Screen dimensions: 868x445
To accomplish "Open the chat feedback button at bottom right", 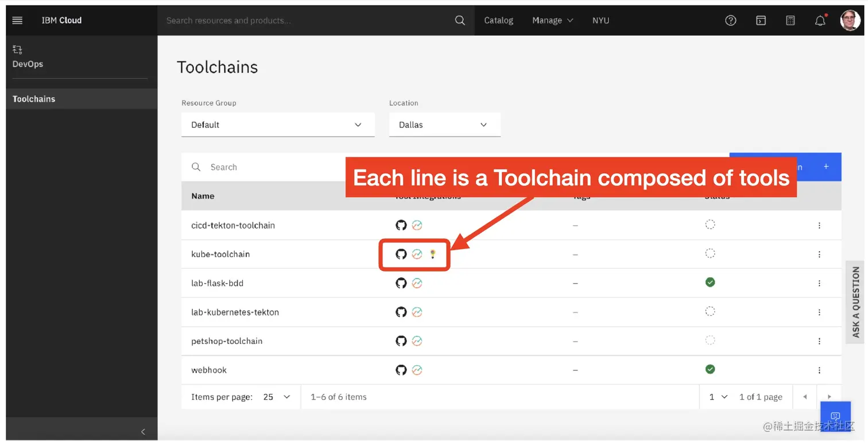I will pyautogui.click(x=835, y=416).
